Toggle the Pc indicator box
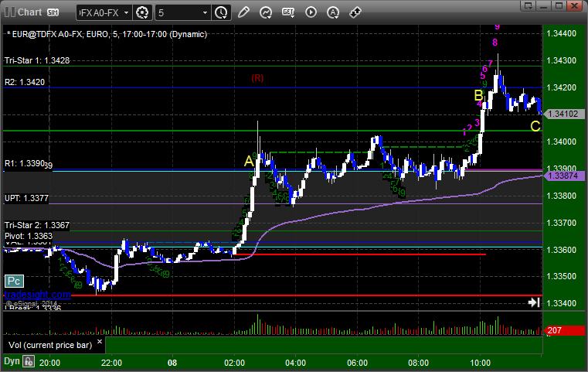 pos(14,281)
